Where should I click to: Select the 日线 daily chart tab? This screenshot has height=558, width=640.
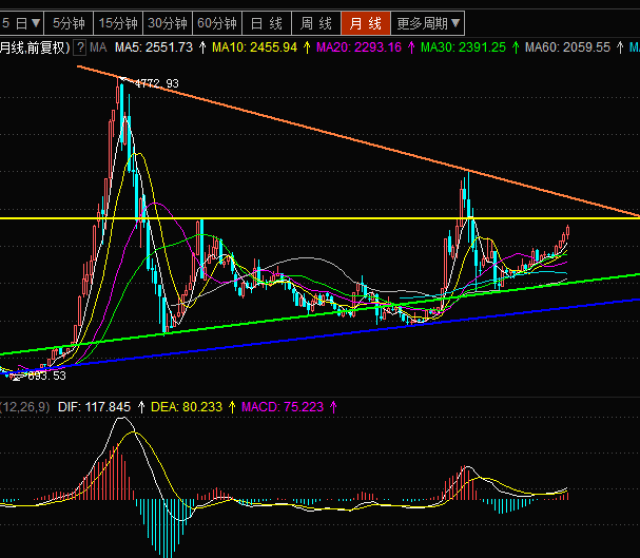(x=267, y=23)
